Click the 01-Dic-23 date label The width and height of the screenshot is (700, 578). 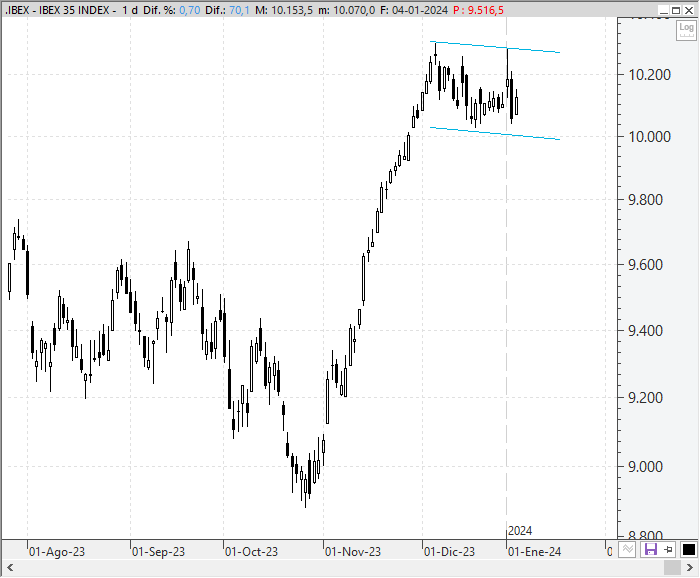(449, 552)
